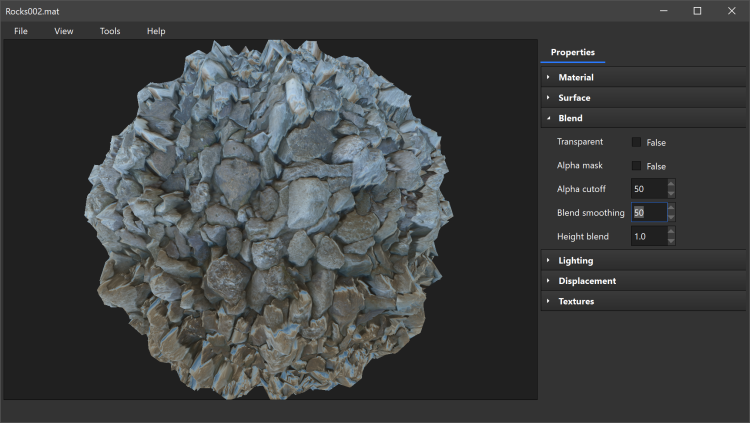Click the rock material preview sphere
The height and width of the screenshot is (423, 750).
pyautogui.click(x=270, y=220)
